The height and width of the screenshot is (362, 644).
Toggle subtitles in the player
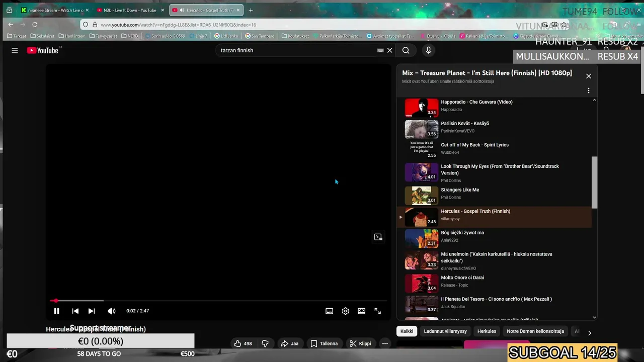329,311
